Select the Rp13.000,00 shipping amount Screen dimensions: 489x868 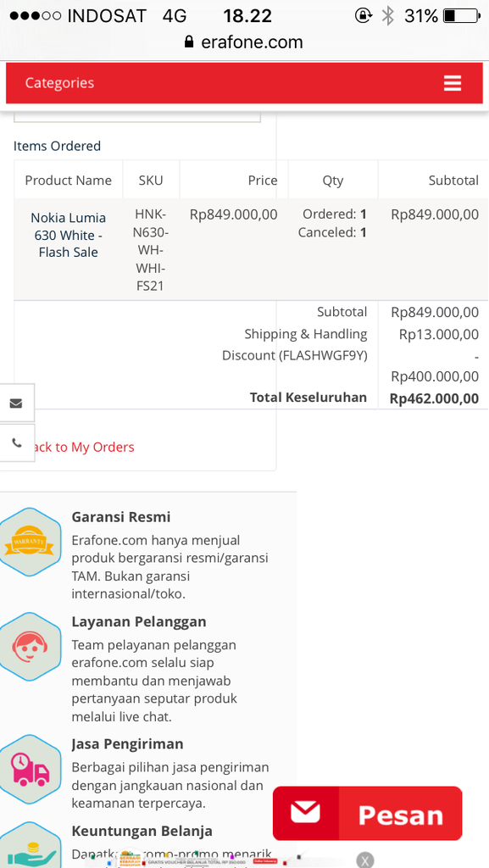(439, 334)
